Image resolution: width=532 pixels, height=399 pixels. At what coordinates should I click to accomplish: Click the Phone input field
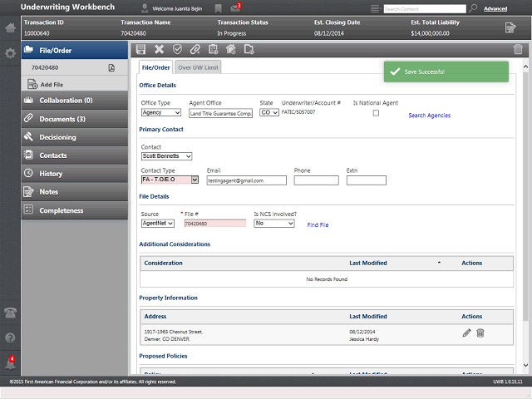click(x=316, y=180)
